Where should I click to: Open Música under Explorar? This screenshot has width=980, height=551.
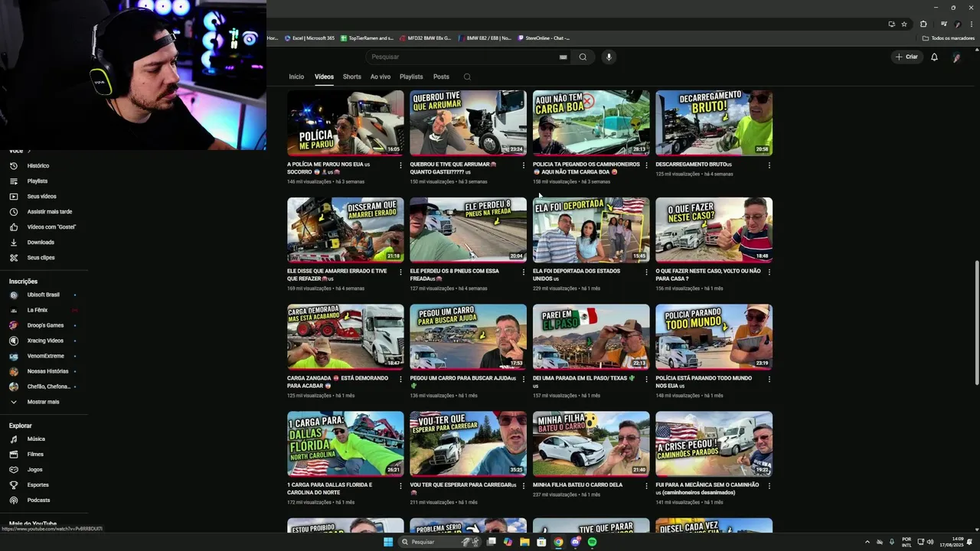(x=36, y=439)
